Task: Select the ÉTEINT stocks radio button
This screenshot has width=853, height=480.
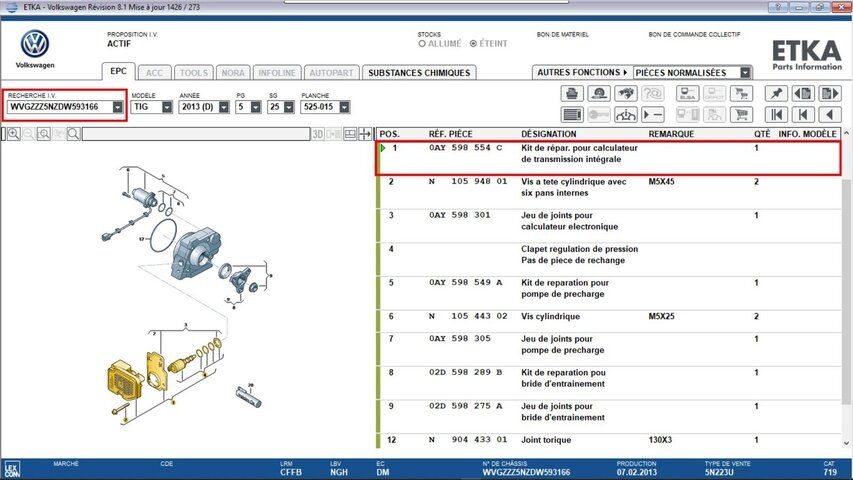Action: (473, 44)
